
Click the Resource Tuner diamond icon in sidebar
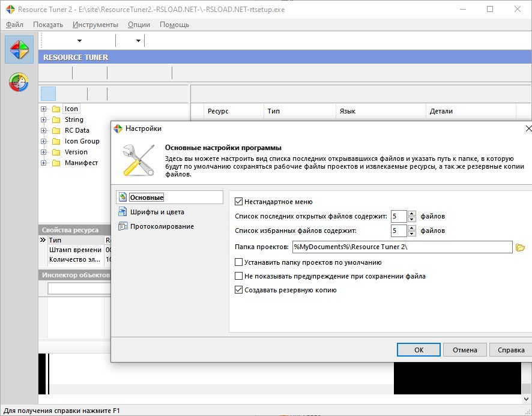coord(19,49)
